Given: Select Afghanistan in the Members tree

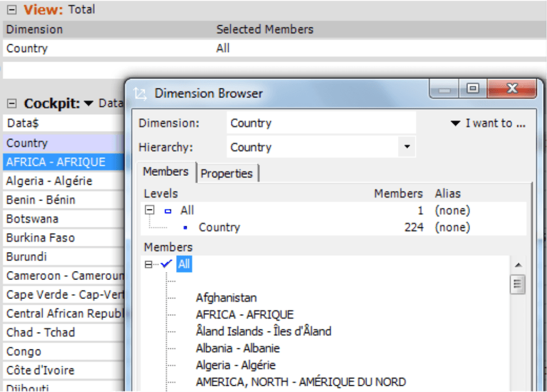Looking at the screenshot, I should [x=226, y=298].
